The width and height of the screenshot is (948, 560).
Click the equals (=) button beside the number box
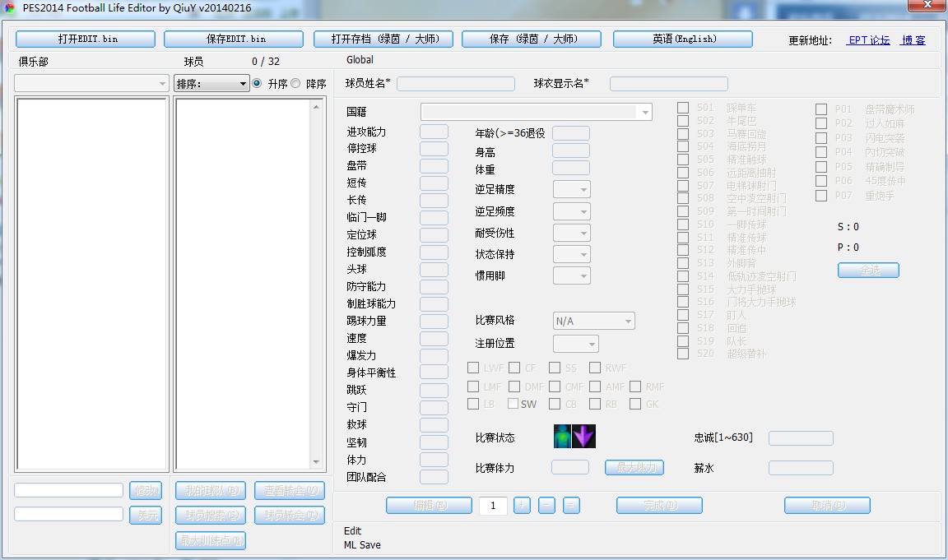[571, 505]
